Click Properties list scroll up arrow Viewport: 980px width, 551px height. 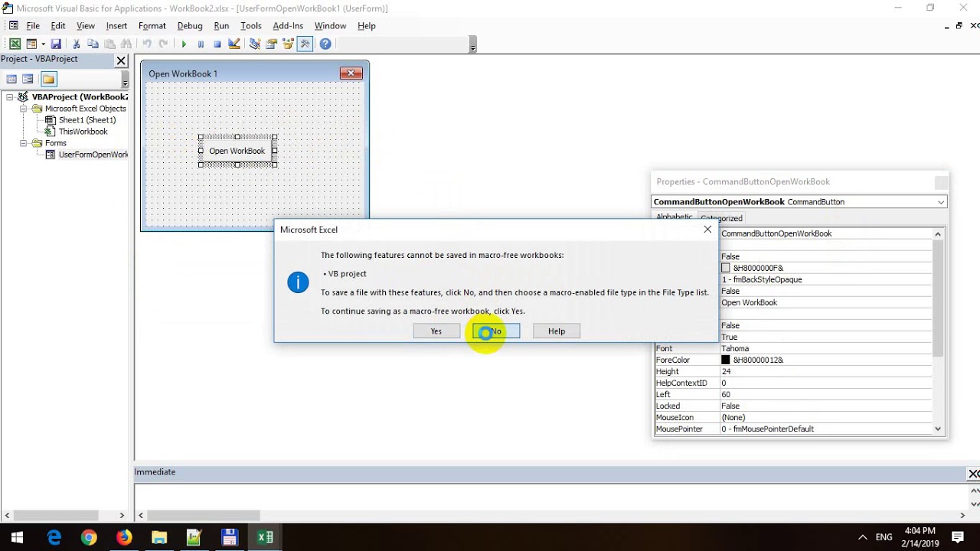click(938, 234)
